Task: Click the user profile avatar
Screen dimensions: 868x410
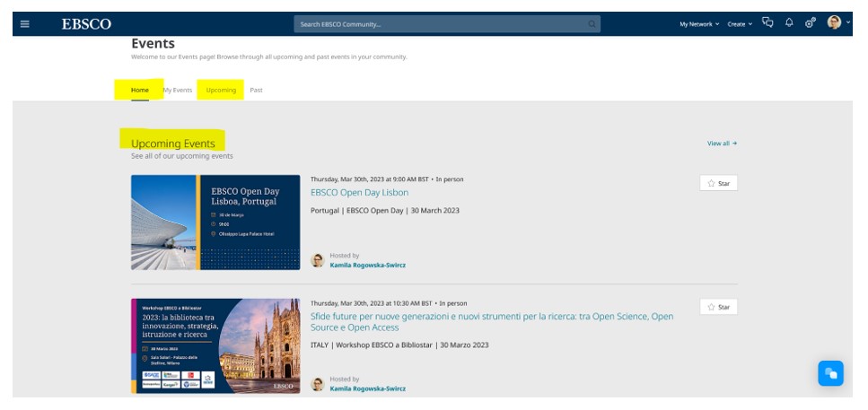Action: pyautogui.click(x=834, y=23)
